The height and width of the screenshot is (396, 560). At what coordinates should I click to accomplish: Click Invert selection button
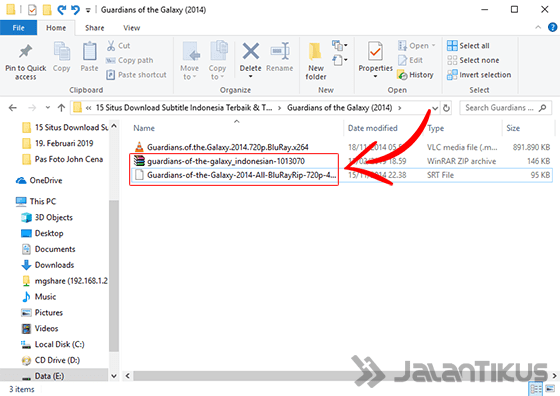[479, 75]
